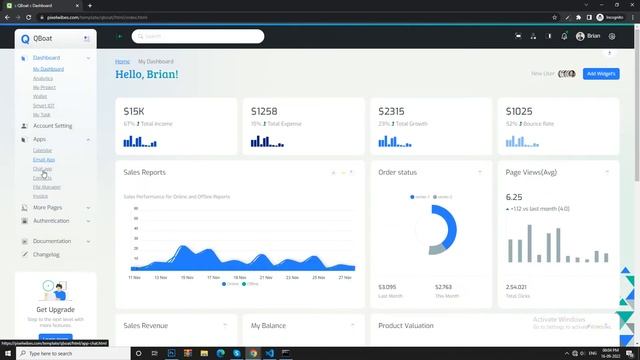Open the header settings gear icon
The image size is (640, 360).
pyautogui.click(x=612, y=36)
